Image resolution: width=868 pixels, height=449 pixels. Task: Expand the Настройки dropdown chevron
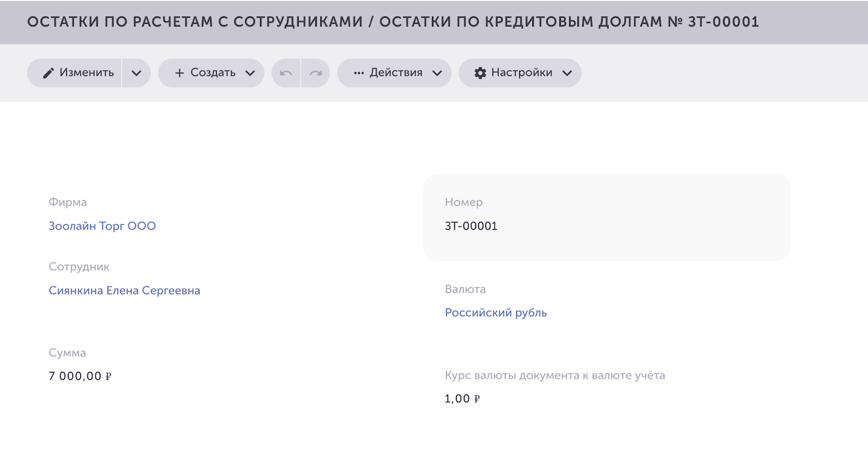coord(567,73)
